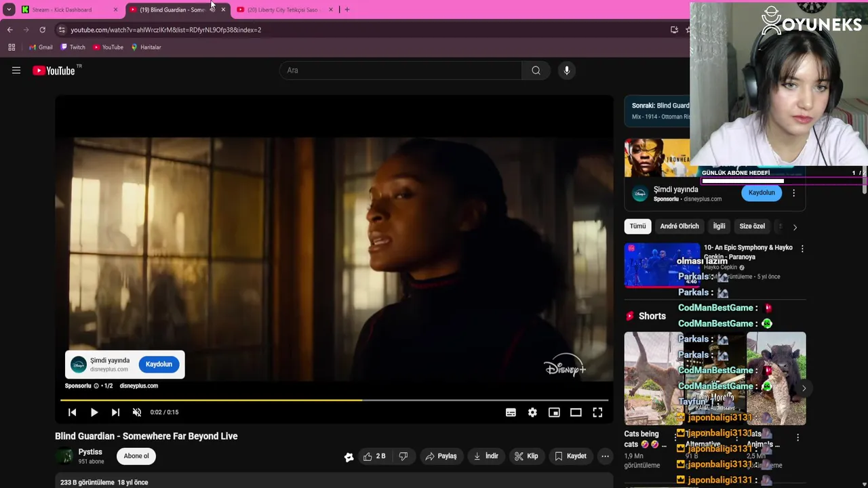Save the video with Kaydet

coord(570,456)
